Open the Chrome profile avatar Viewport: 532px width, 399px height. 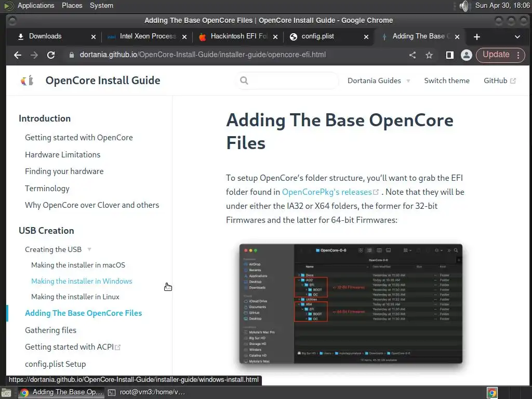point(467,55)
